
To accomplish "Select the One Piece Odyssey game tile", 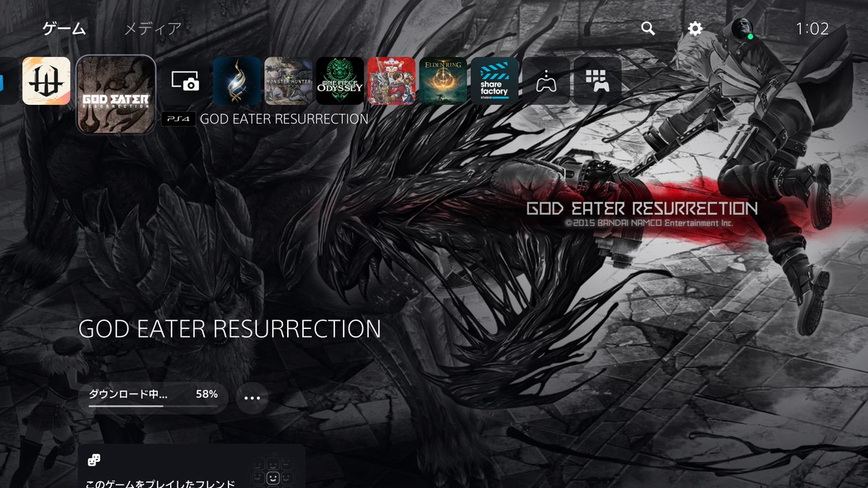I will click(340, 81).
